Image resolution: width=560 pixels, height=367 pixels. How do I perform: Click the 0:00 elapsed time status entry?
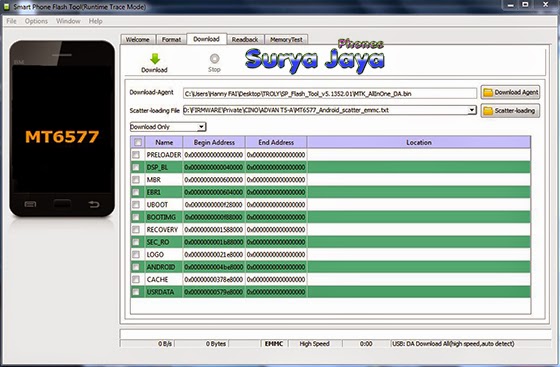(x=366, y=344)
